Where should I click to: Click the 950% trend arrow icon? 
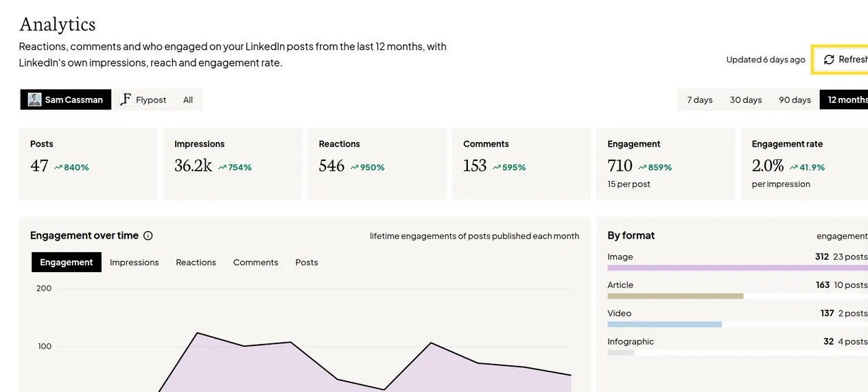[355, 167]
